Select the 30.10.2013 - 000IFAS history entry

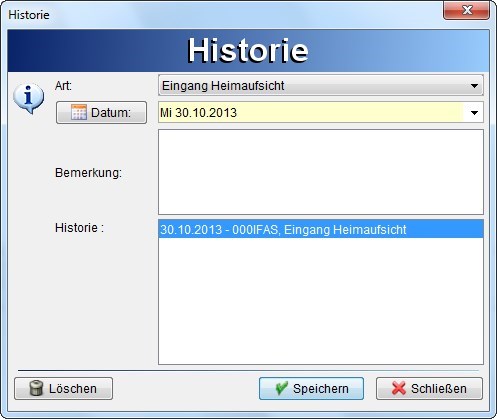click(321, 229)
